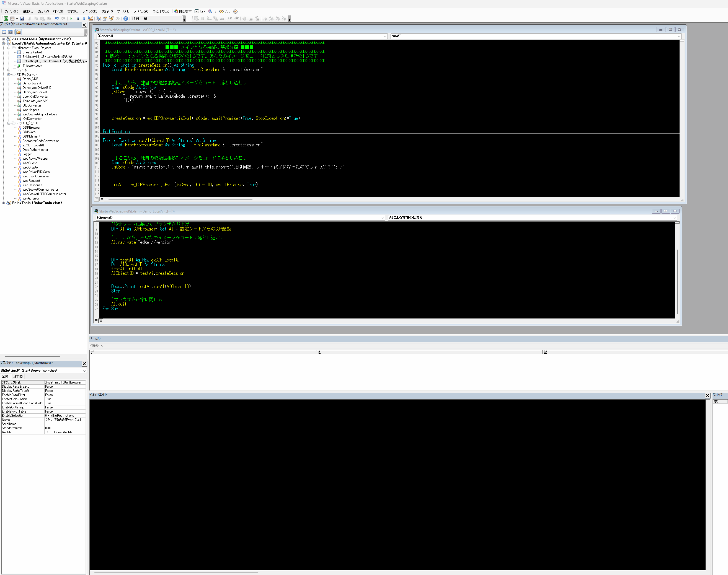Screen dimensions: 728x575
Task: Toggle Design Mode on the toolbar
Action: click(x=91, y=19)
